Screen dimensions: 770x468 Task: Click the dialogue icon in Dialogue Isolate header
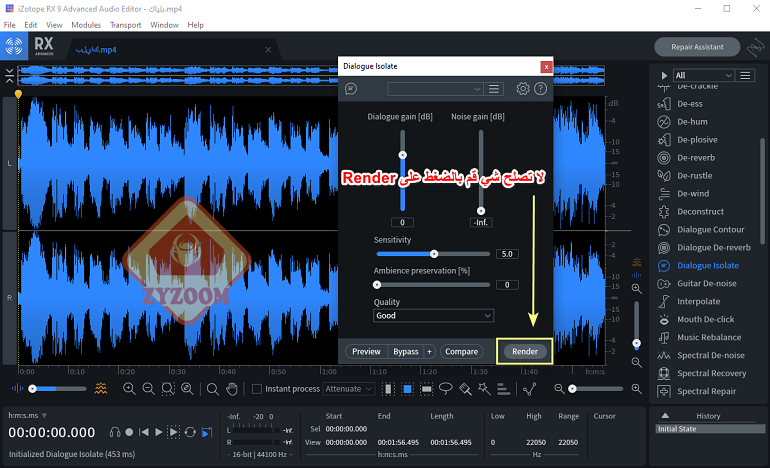click(351, 89)
